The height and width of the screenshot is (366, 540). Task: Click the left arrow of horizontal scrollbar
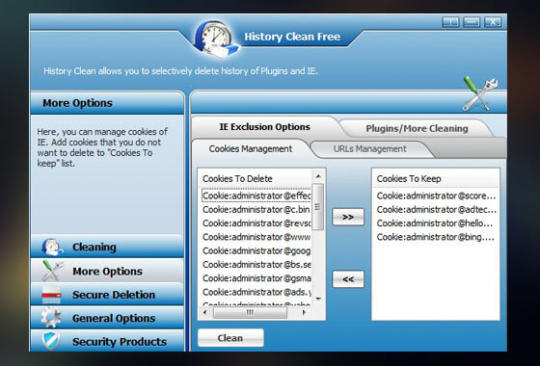[x=205, y=312]
